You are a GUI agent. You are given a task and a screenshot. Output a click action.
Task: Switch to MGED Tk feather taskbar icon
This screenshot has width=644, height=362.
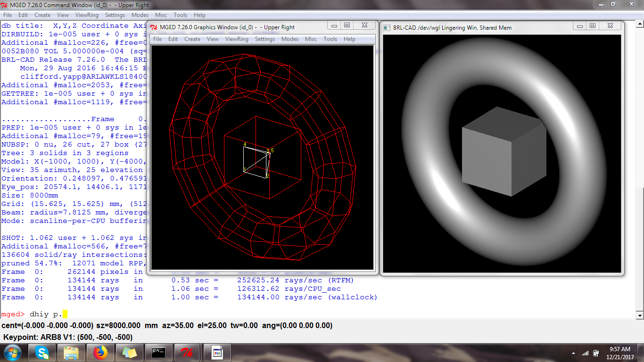(187, 352)
